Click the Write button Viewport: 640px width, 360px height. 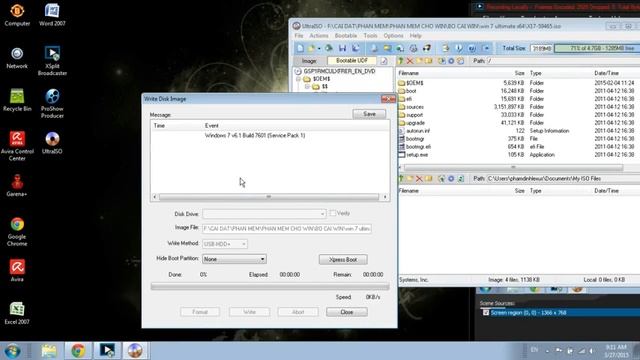[x=249, y=312]
